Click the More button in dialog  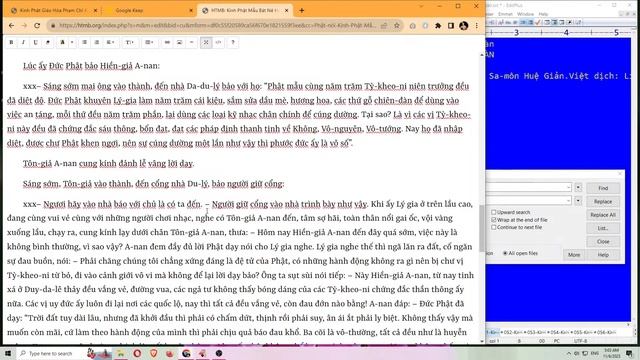574,255
